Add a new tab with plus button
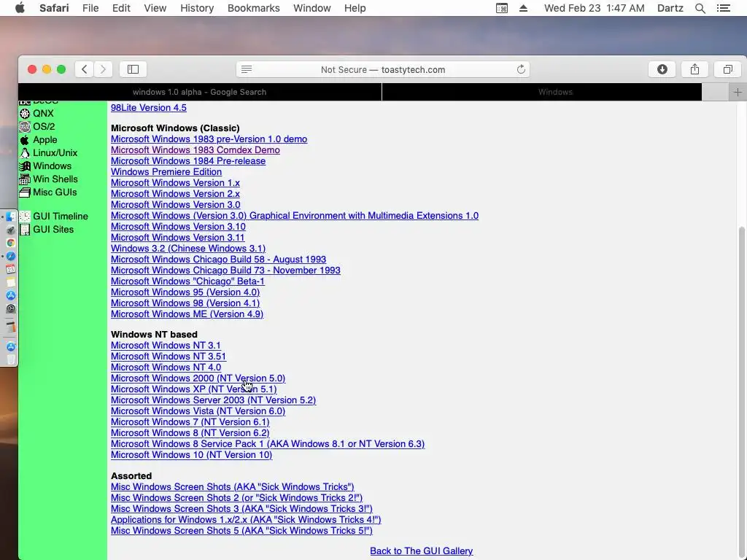The image size is (747, 560). tap(738, 92)
